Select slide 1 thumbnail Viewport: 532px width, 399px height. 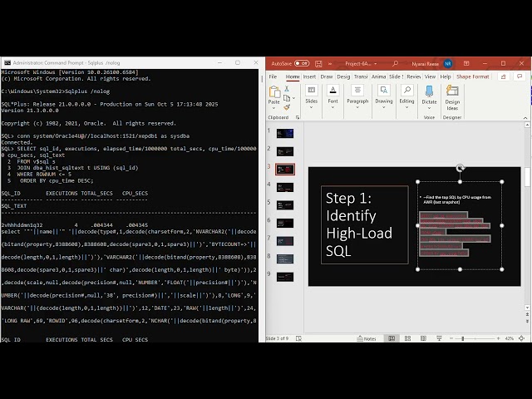coord(285,133)
